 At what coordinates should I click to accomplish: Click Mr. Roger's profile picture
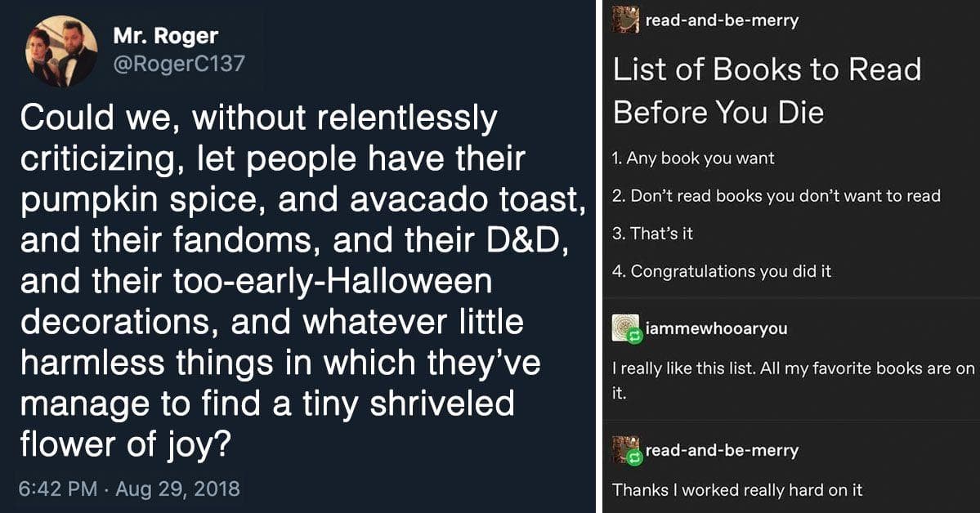coord(61,51)
